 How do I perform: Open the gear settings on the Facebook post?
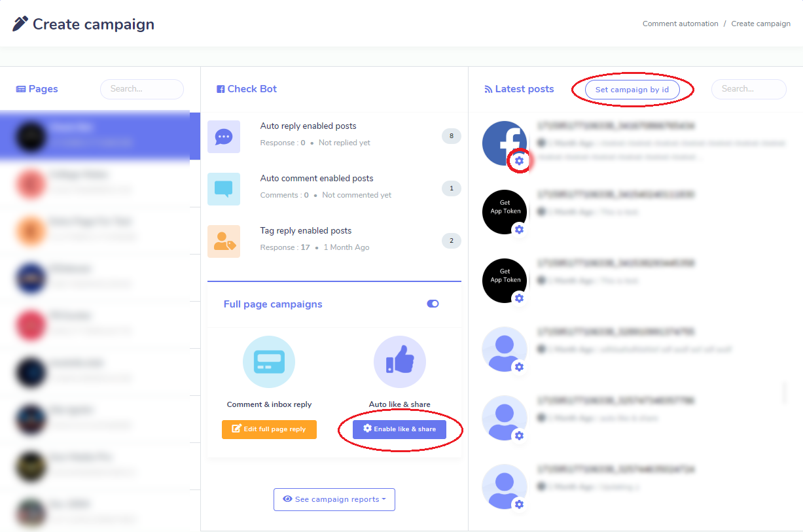point(519,160)
